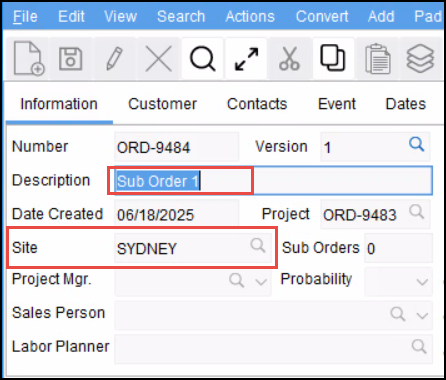This screenshot has width=446, height=380.
Task: Click the magnifier Search toolbar icon
Action: coord(202,59)
